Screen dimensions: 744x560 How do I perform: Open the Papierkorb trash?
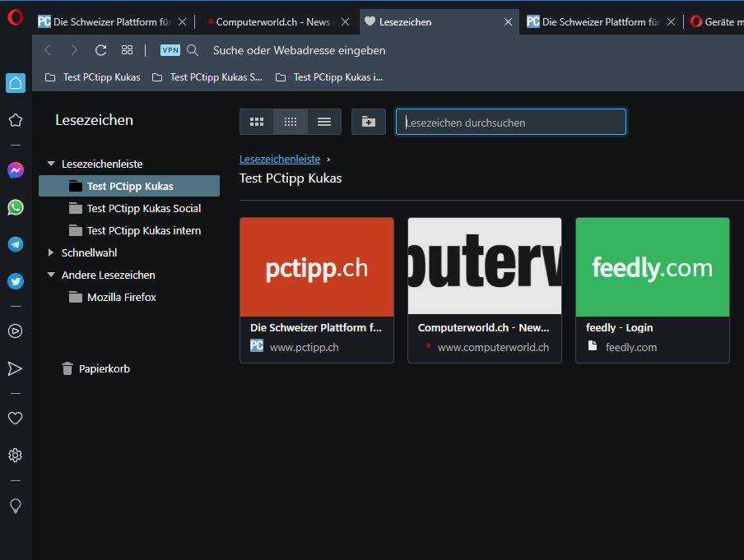click(95, 368)
